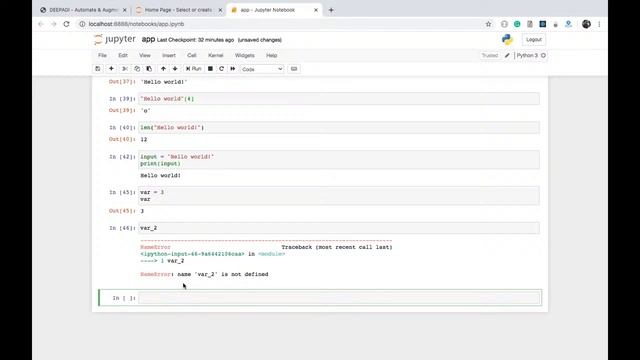
Task: Click the Python logo icon
Action: (x=507, y=40)
